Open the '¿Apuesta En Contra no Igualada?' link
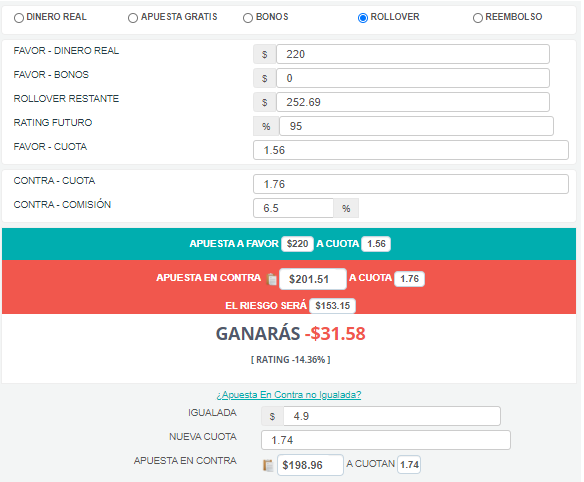The width and height of the screenshot is (584, 482). tap(289, 394)
